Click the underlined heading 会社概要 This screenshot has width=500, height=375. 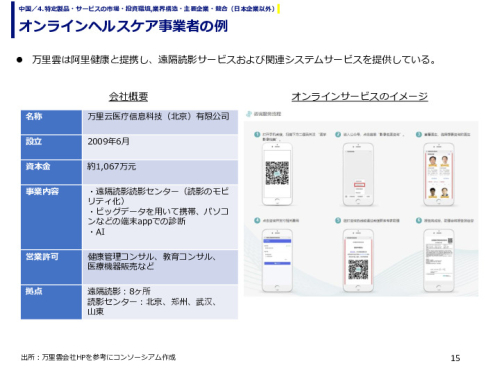(x=128, y=97)
